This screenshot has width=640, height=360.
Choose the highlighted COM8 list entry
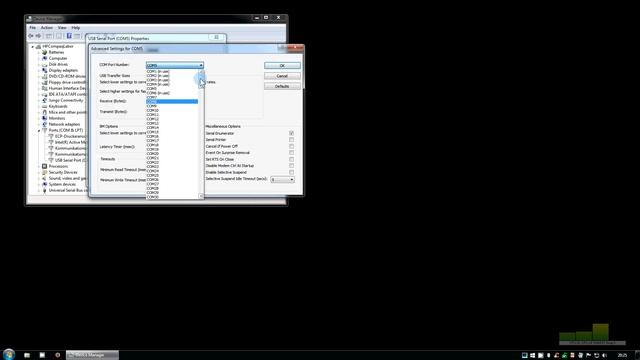coord(172,102)
